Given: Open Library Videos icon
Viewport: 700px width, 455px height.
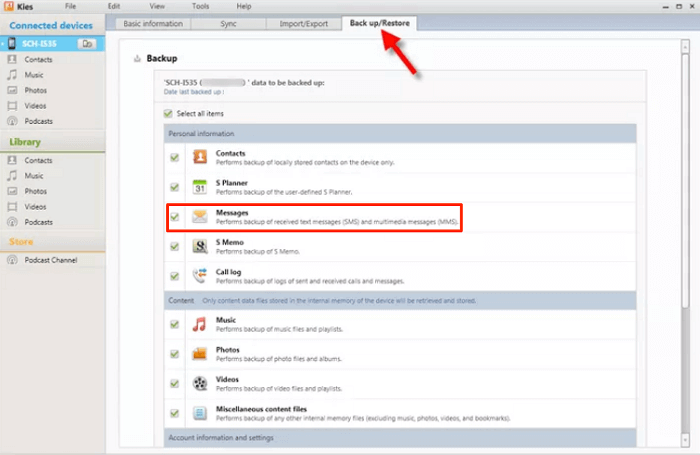Looking at the screenshot, I should [x=12, y=207].
